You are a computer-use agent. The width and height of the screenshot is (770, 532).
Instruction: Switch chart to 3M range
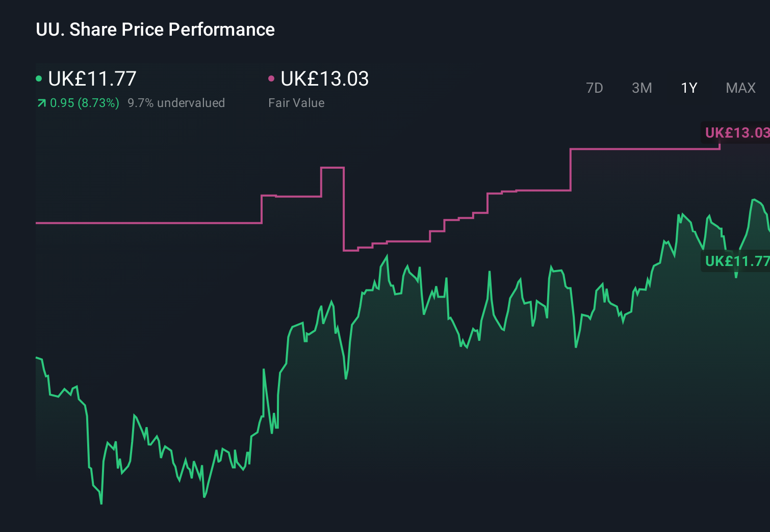click(641, 88)
